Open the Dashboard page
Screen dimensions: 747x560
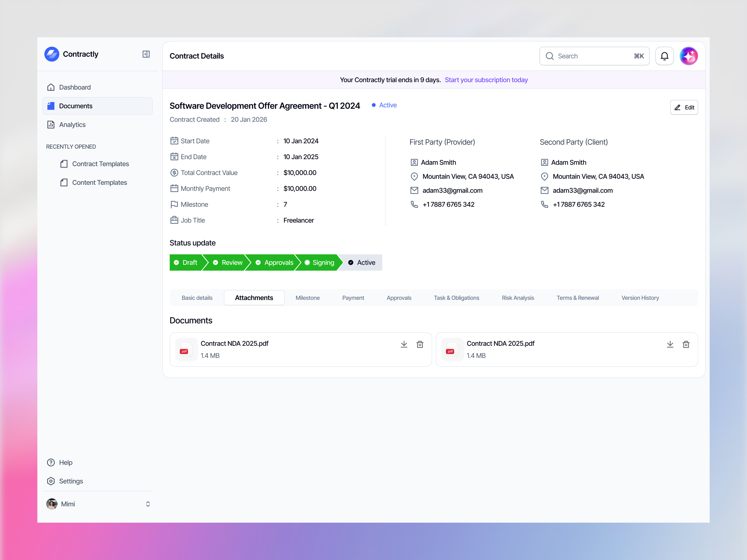pyautogui.click(x=98, y=87)
